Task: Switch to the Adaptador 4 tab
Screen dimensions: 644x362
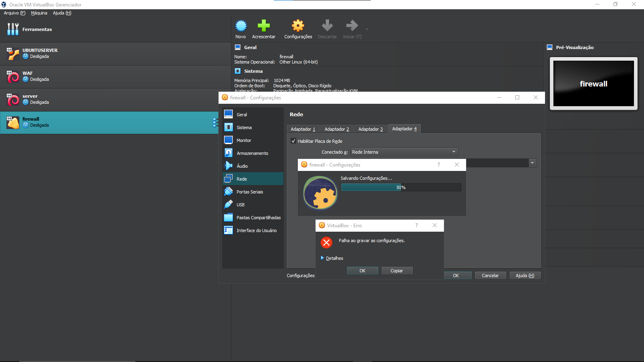Action: 405,129
